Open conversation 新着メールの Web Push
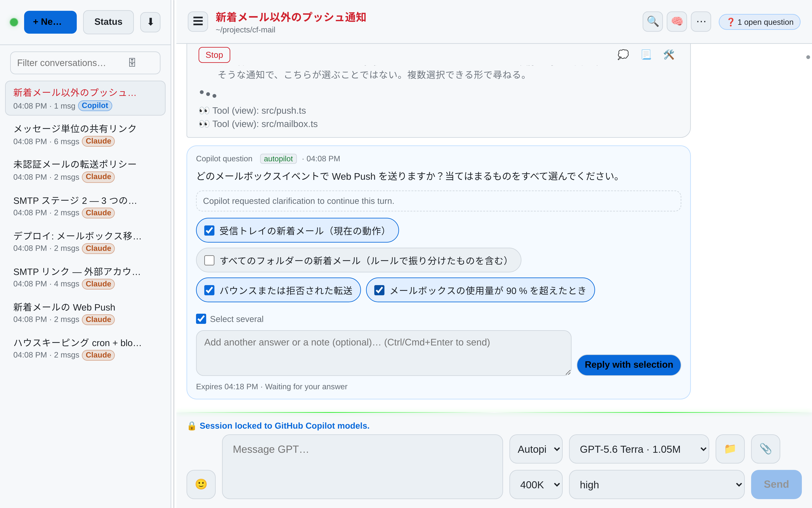 pyautogui.click(x=85, y=313)
